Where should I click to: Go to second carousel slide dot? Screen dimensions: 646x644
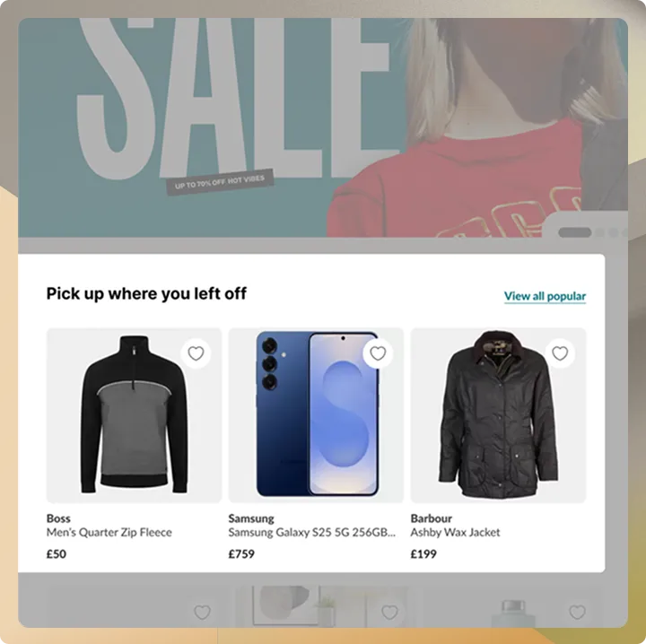[600, 232]
